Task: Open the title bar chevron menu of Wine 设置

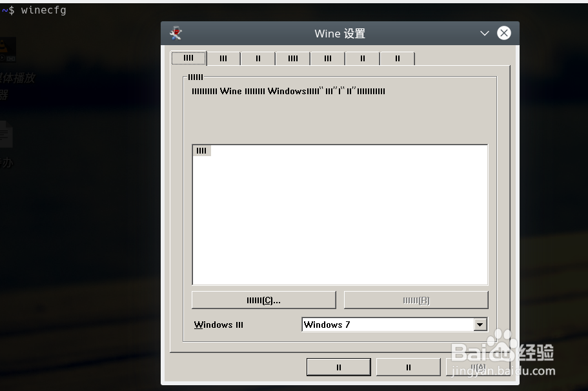Action: click(485, 34)
